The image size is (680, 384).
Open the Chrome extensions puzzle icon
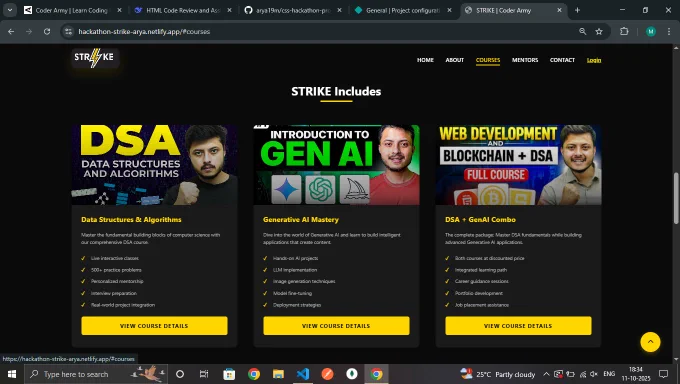(624, 31)
